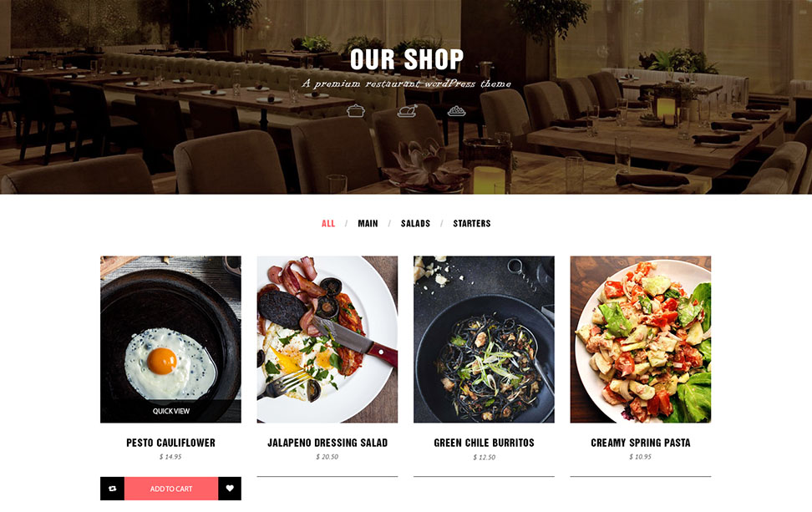Click the roast chicken icon in banner

click(407, 110)
